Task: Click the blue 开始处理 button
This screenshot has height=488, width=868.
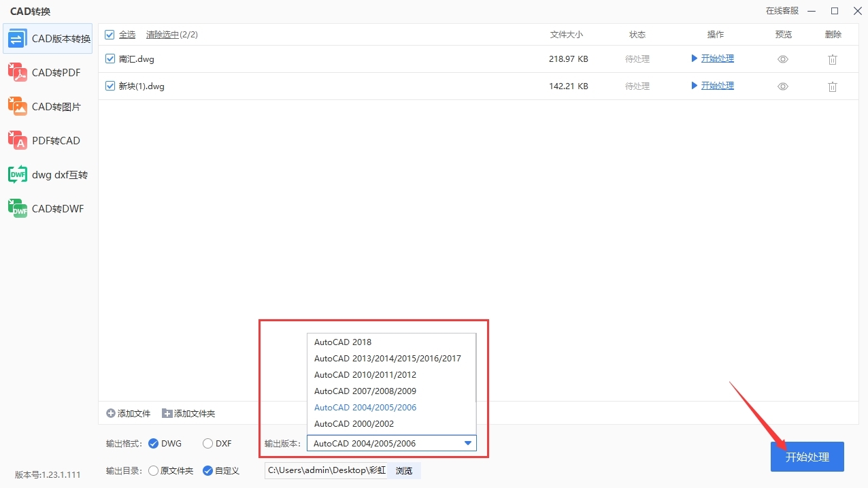Action: click(x=807, y=457)
